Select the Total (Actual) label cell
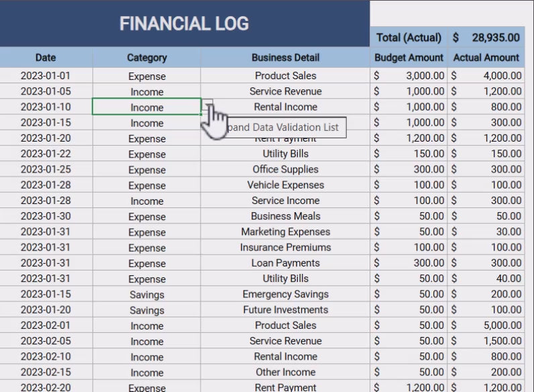The width and height of the screenshot is (534, 392). coord(409,37)
